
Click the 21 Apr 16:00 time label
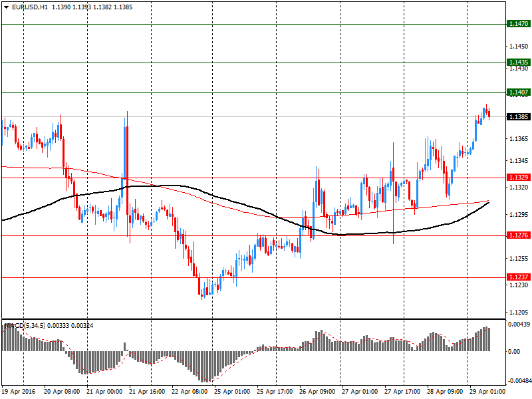147,392
